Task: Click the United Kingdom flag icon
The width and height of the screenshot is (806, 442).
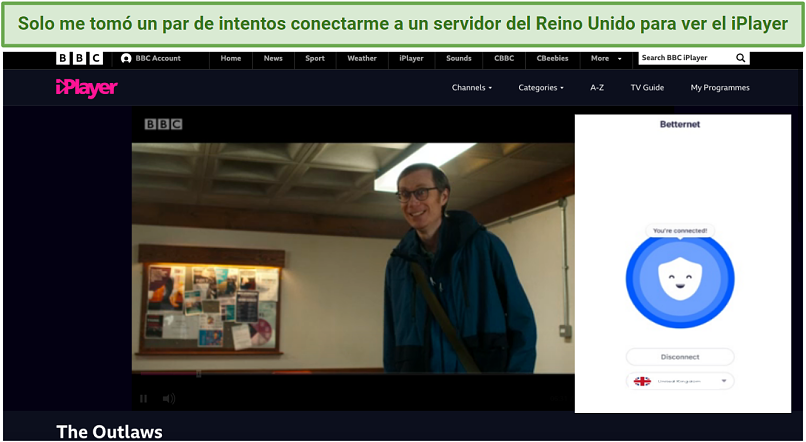Action: click(x=642, y=381)
